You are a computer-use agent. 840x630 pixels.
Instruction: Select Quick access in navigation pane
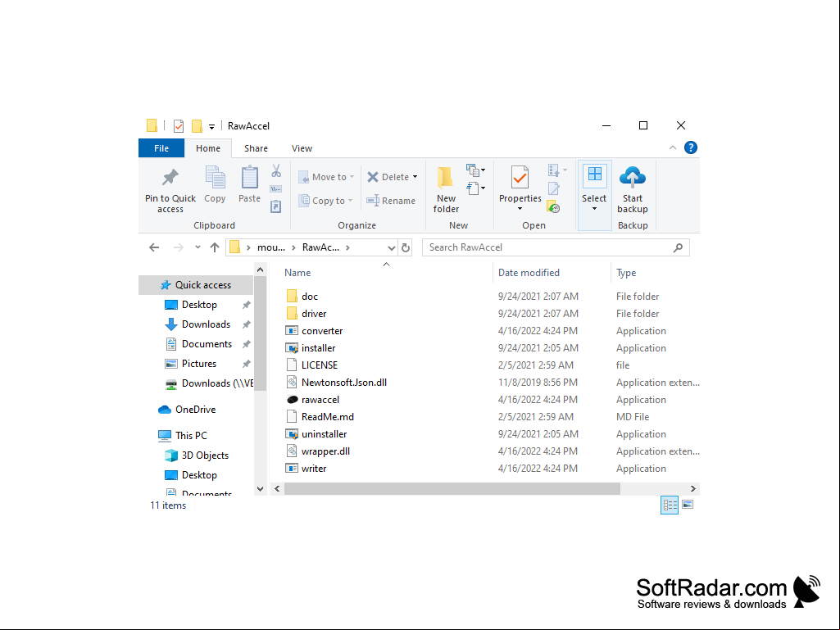pos(196,285)
